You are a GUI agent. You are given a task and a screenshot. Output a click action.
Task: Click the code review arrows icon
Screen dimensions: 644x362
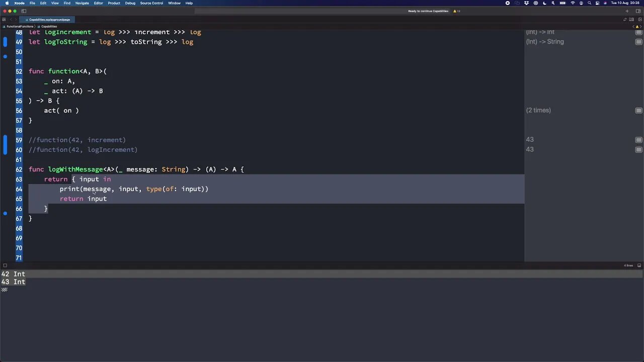[x=625, y=20]
